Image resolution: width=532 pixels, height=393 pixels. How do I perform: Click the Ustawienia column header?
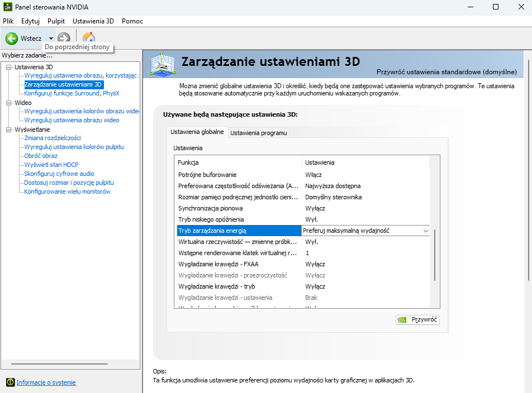click(365, 162)
